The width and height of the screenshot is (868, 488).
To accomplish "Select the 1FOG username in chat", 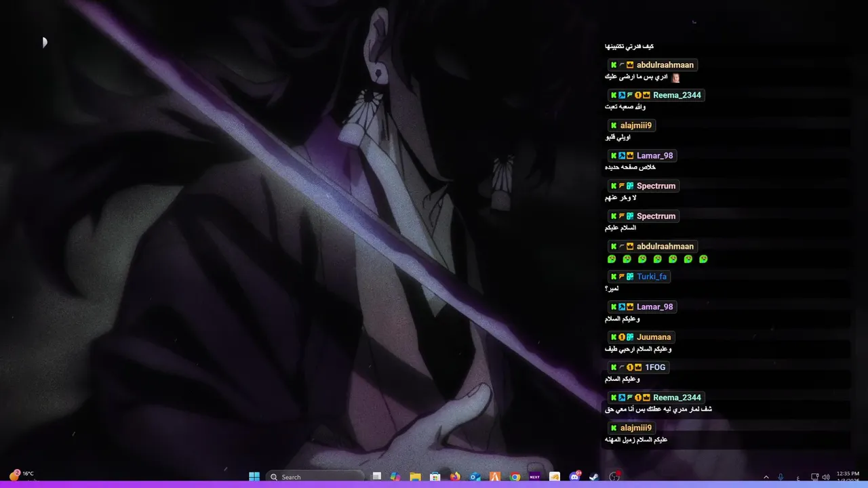I will (655, 367).
